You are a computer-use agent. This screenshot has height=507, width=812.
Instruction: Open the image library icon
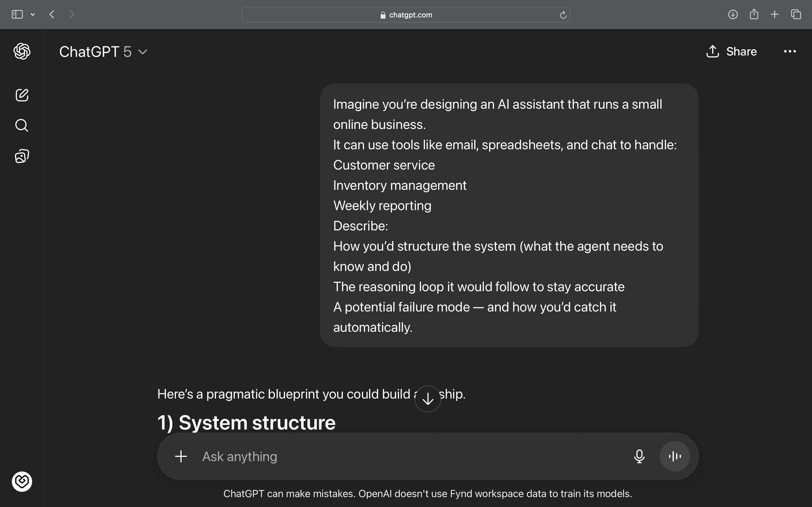[22, 156]
